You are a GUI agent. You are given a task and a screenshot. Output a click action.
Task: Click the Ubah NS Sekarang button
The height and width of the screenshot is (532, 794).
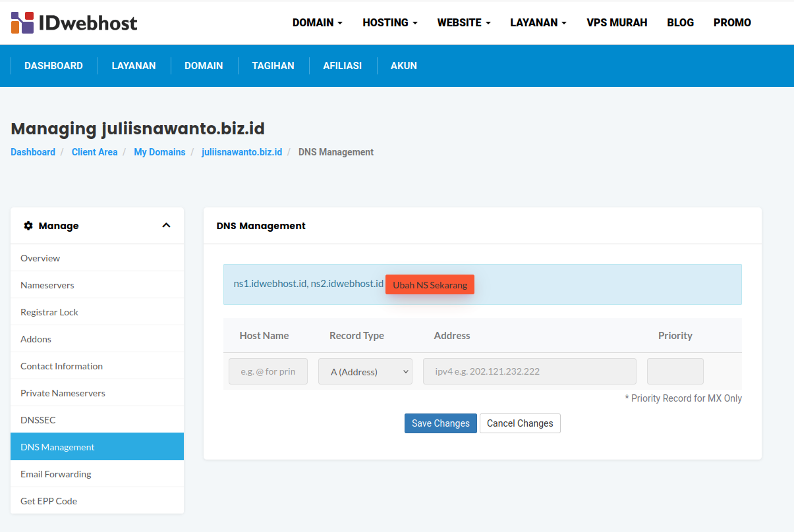click(430, 284)
